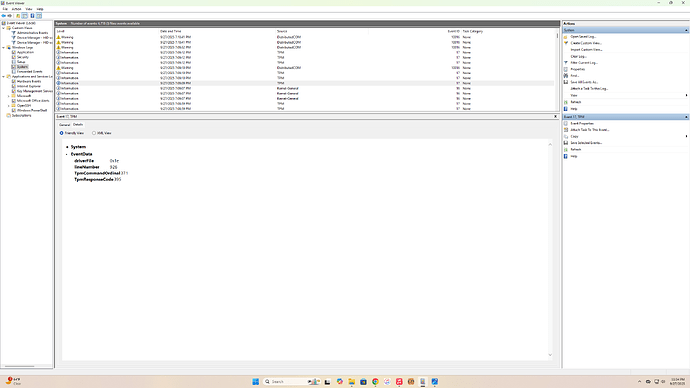Select the Application log in the tree
This screenshot has height=388, width=690.
(x=25, y=52)
